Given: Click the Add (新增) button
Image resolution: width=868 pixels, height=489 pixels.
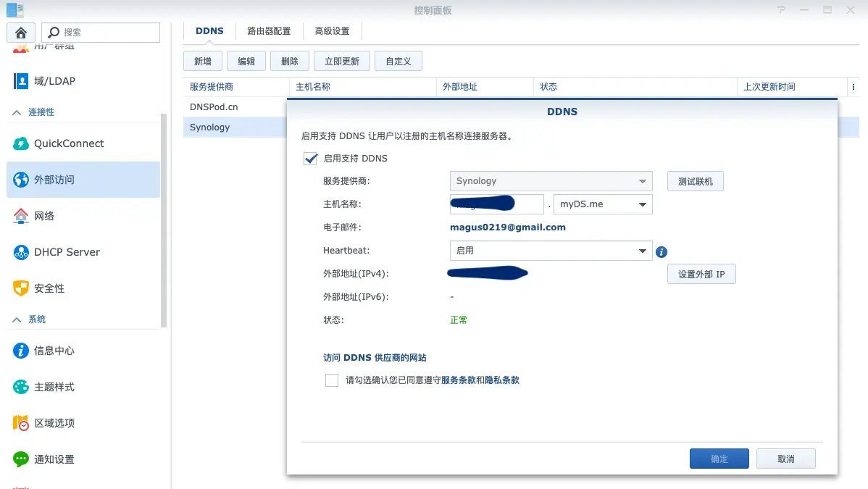Looking at the screenshot, I should [x=203, y=61].
